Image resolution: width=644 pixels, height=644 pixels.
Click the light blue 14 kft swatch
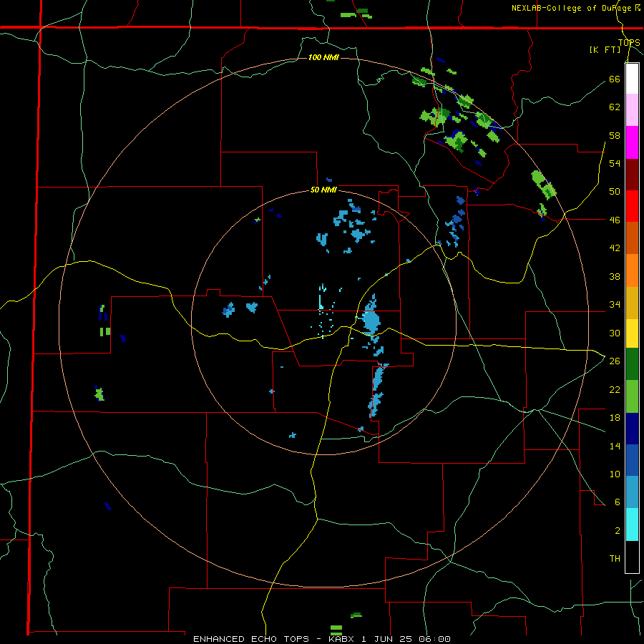pos(632,492)
